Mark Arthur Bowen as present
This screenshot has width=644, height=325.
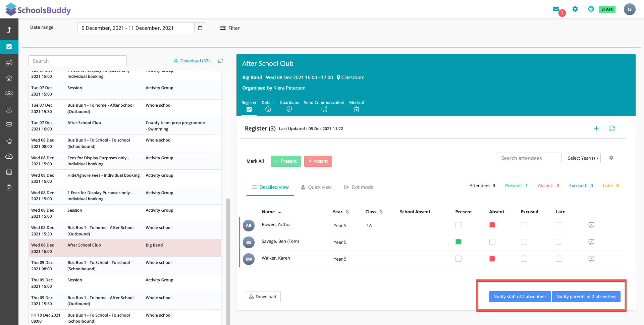tap(458, 225)
